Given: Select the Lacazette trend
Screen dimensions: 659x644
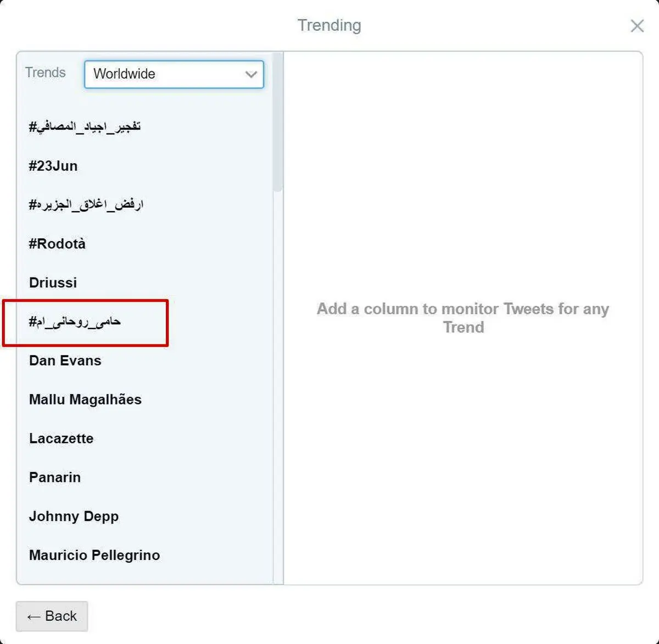Looking at the screenshot, I should 61,438.
